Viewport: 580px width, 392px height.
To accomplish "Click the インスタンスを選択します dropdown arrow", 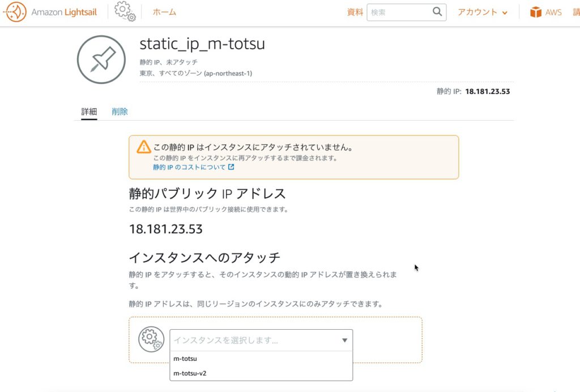I will 344,340.
